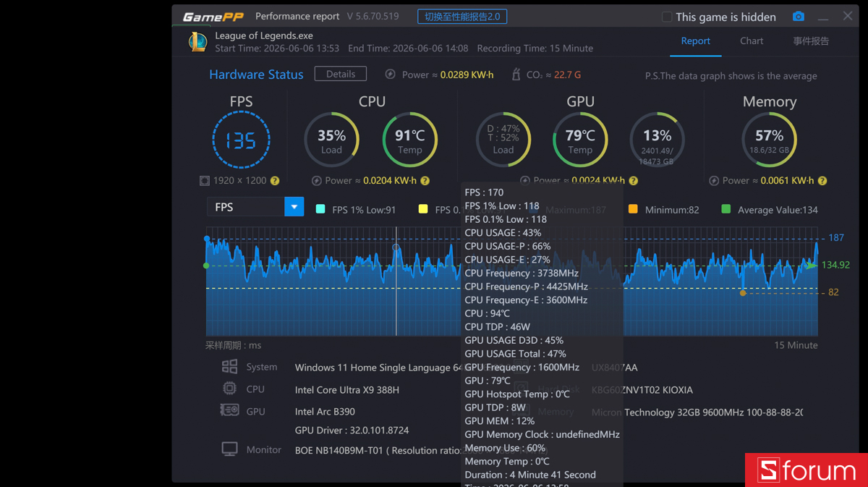This screenshot has height=487, width=868.
Task: Click the FPS 135 gauge
Action: (241, 140)
